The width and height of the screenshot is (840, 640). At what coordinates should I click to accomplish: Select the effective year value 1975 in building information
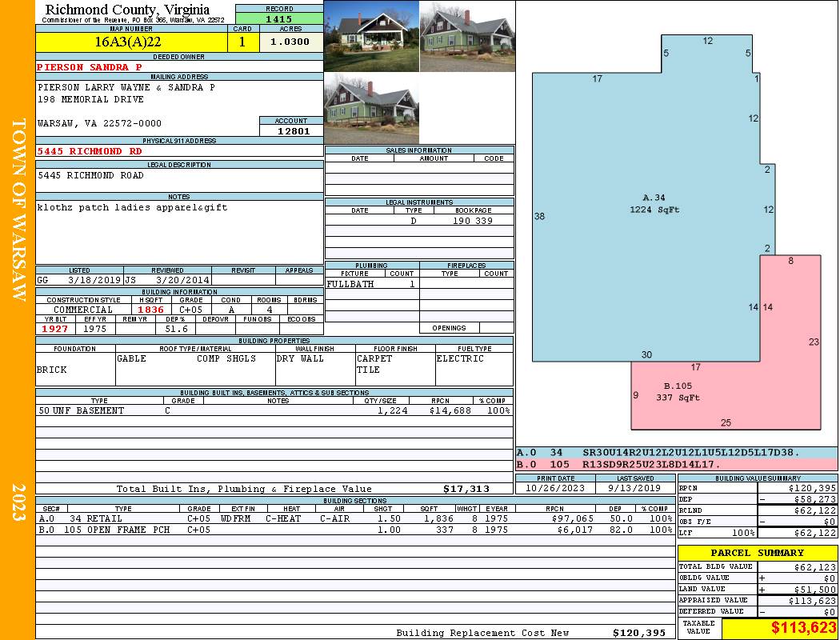pos(95,329)
